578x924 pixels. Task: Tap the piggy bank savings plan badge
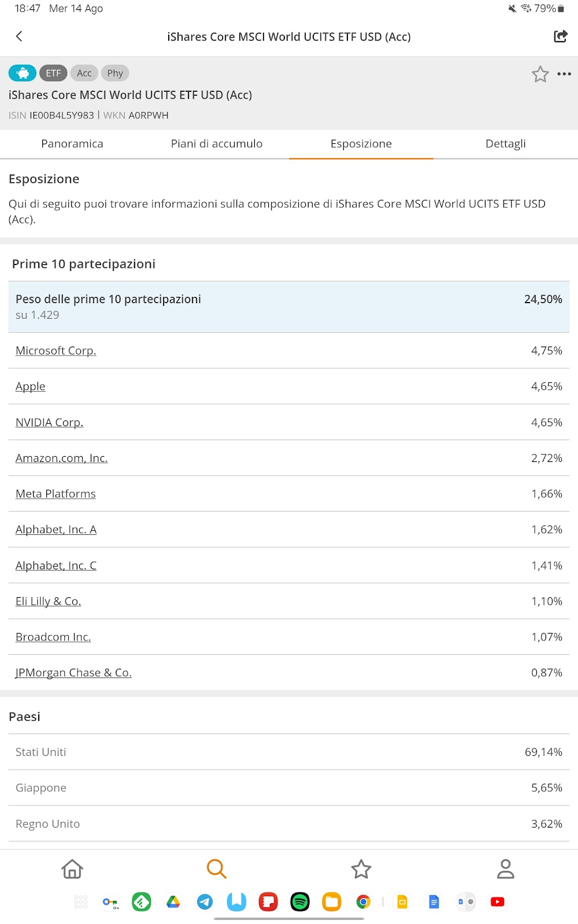(23, 73)
